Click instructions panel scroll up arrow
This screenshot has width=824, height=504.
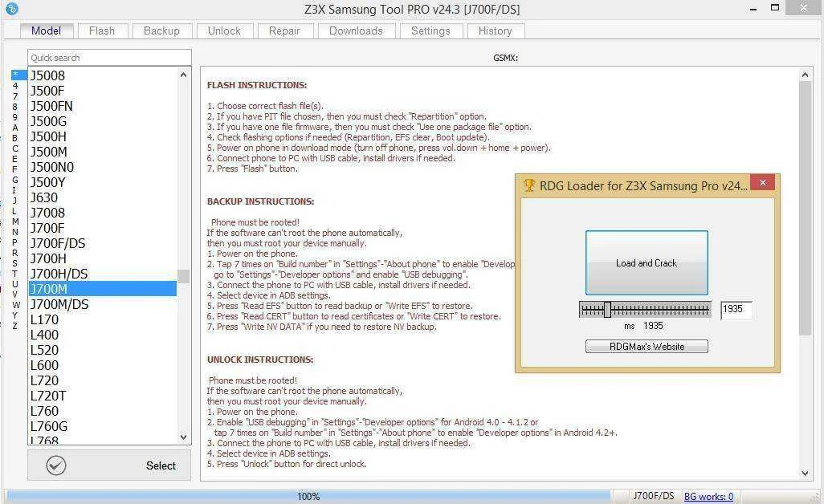[805, 75]
